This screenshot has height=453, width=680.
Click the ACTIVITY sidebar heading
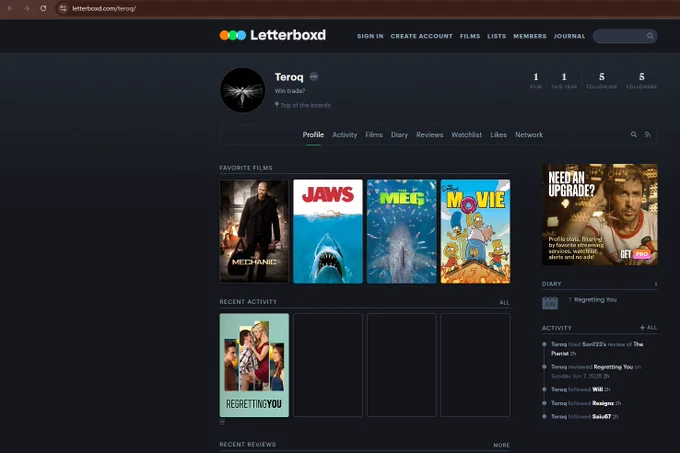coord(557,328)
